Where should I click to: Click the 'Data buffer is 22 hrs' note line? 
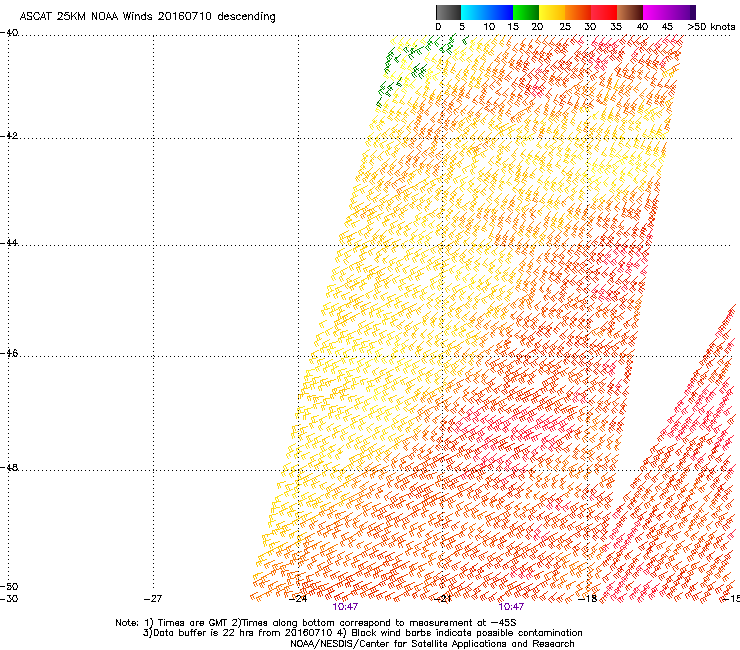click(x=362, y=633)
